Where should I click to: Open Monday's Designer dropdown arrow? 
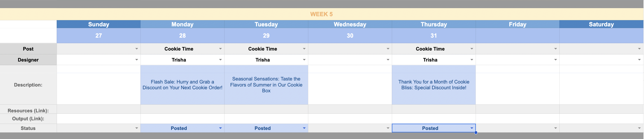[220, 60]
